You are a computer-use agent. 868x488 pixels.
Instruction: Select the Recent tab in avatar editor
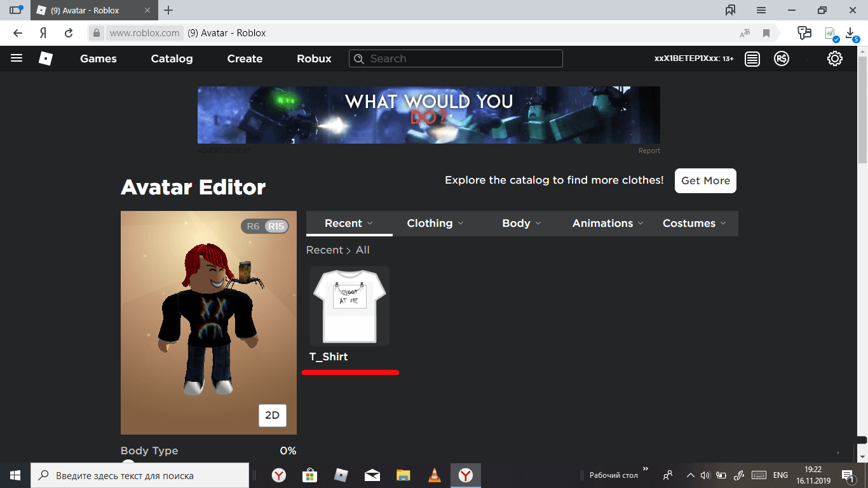point(349,223)
